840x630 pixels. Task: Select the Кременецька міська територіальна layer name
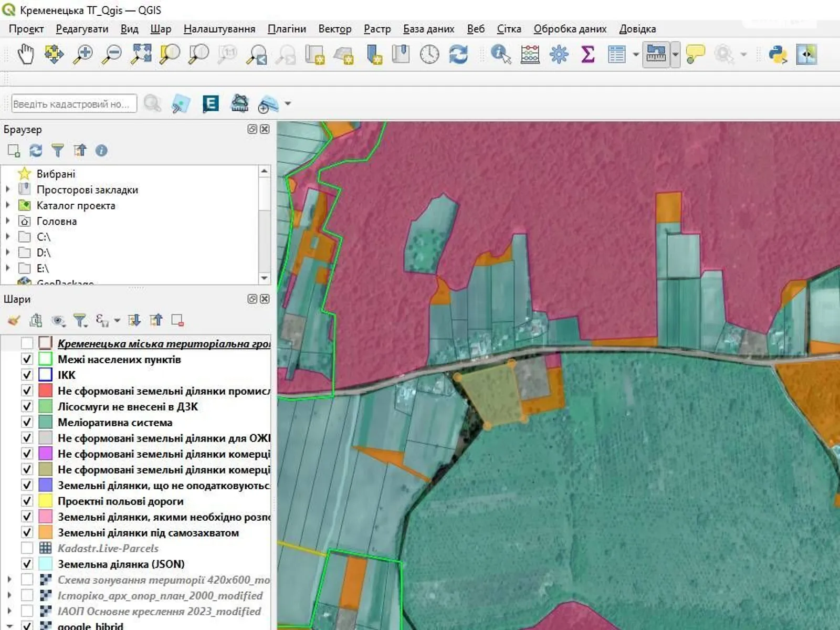point(164,343)
